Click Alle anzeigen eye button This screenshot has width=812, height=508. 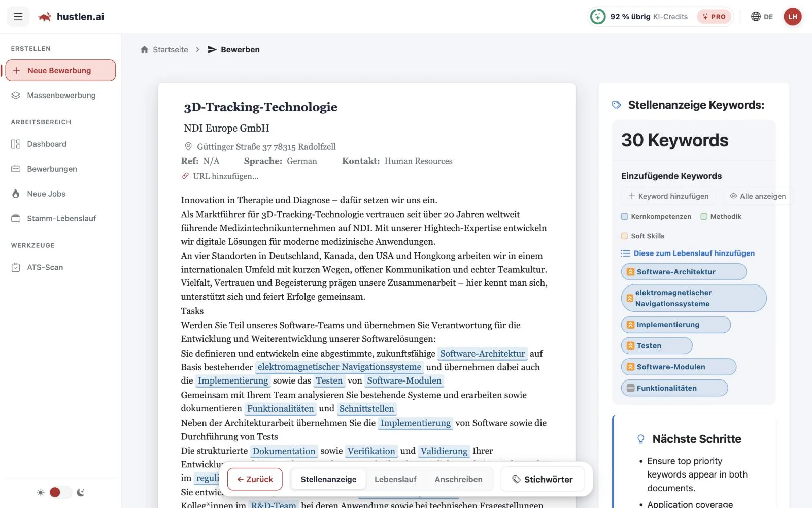click(x=757, y=196)
